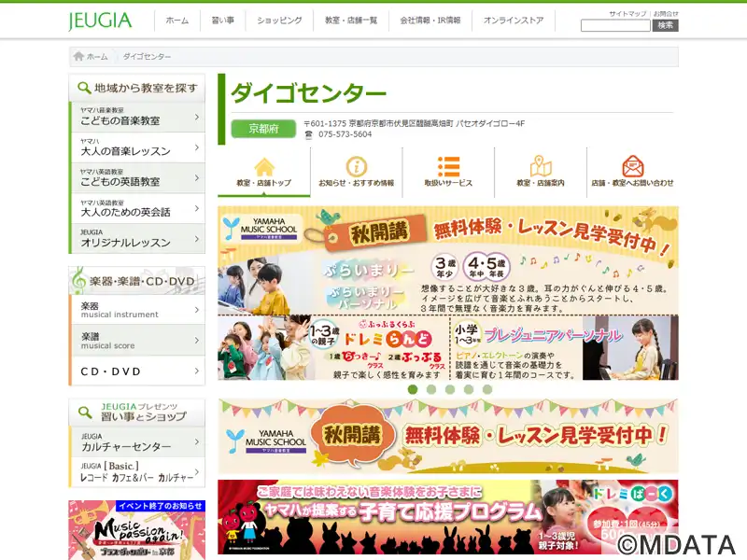Click the treble clef icon beside 楽器・楽譜・CD・DVD

pyautogui.click(x=79, y=280)
